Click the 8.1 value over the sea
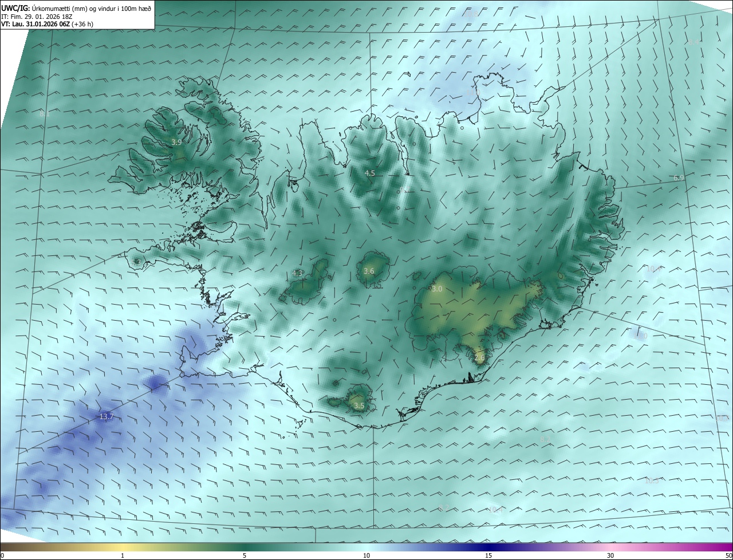 (x=45, y=114)
